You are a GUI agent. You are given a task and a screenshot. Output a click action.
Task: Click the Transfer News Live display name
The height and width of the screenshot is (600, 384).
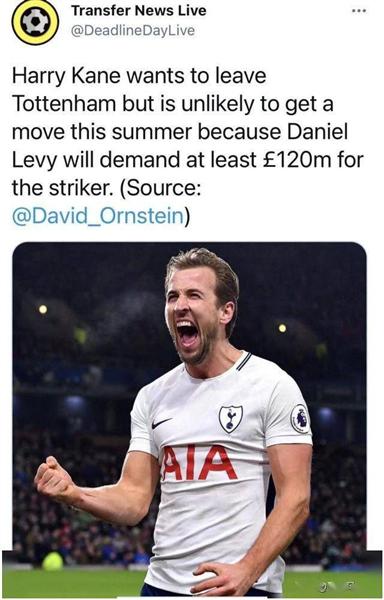pos(138,10)
